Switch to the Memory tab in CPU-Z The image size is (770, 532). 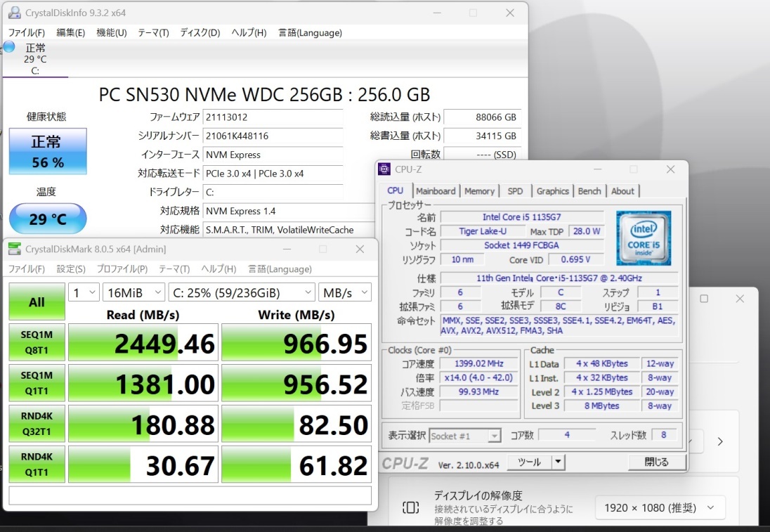(x=479, y=191)
